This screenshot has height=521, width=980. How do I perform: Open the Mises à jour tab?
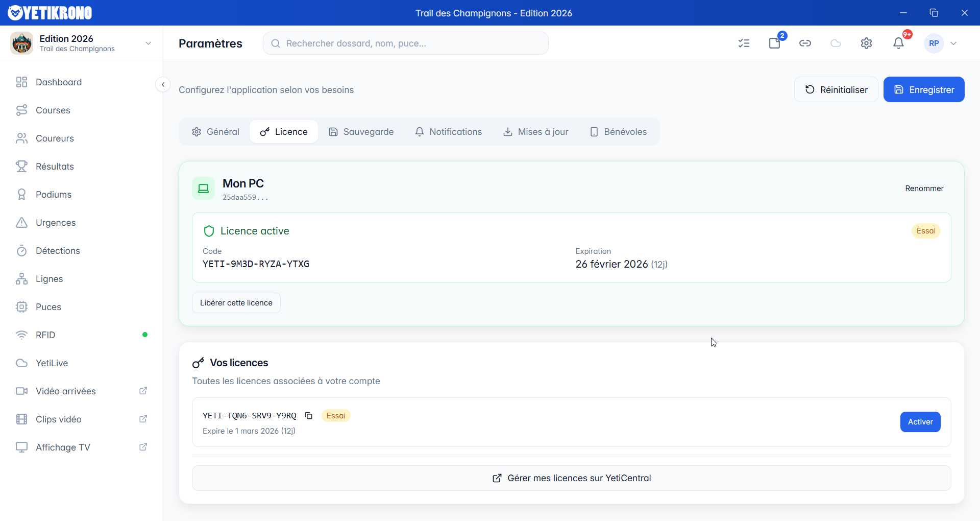[535, 132]
